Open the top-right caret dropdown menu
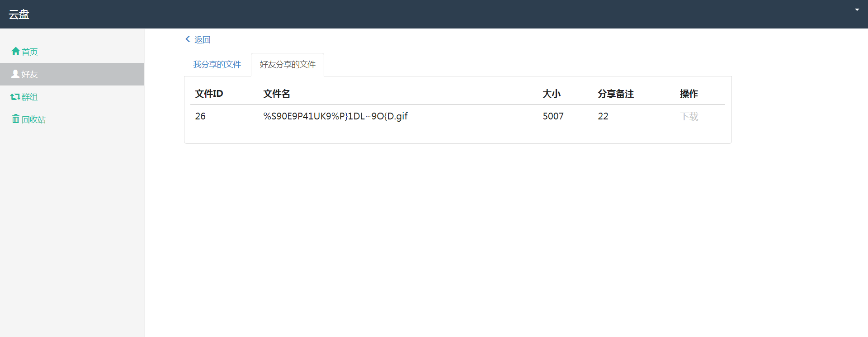The image size is (868, 337). tap(857, 9)
